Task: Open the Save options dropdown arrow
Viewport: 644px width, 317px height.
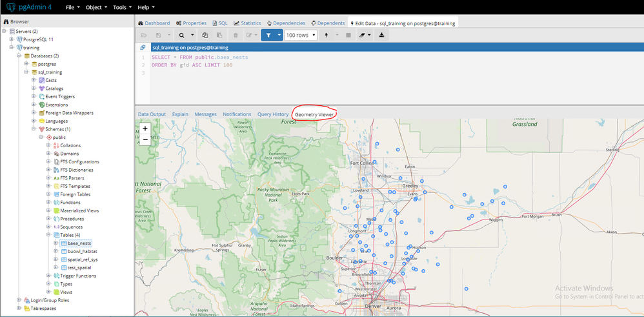Action: [x=169, y=36]
